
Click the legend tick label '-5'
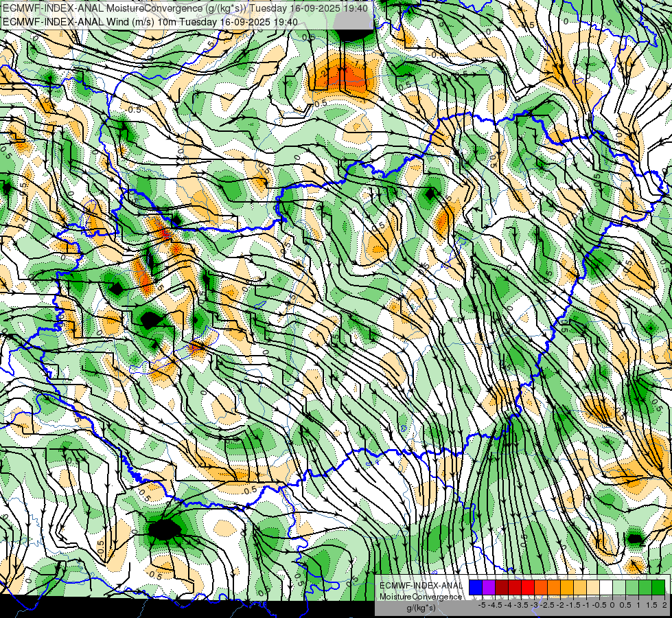pos(482,605)
